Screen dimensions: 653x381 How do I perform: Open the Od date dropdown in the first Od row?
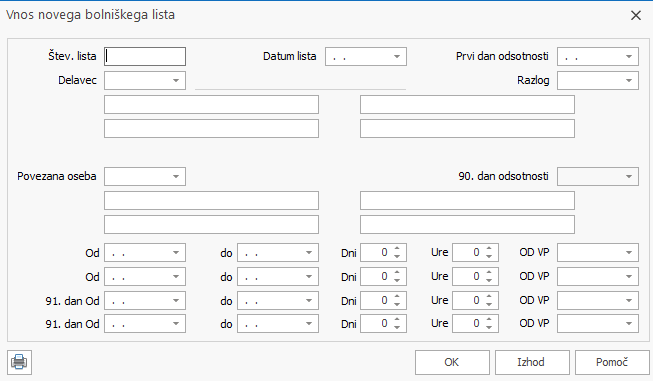pos(176,253)
